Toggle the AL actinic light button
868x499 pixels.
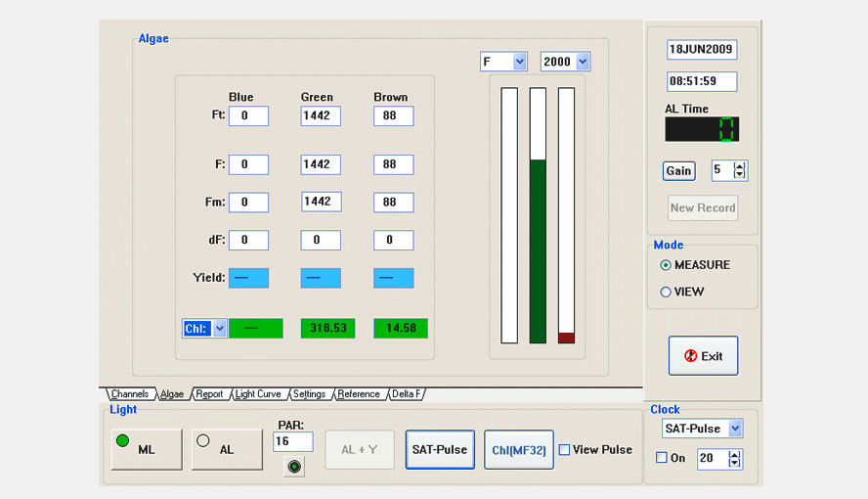click(x=227, y=449)
